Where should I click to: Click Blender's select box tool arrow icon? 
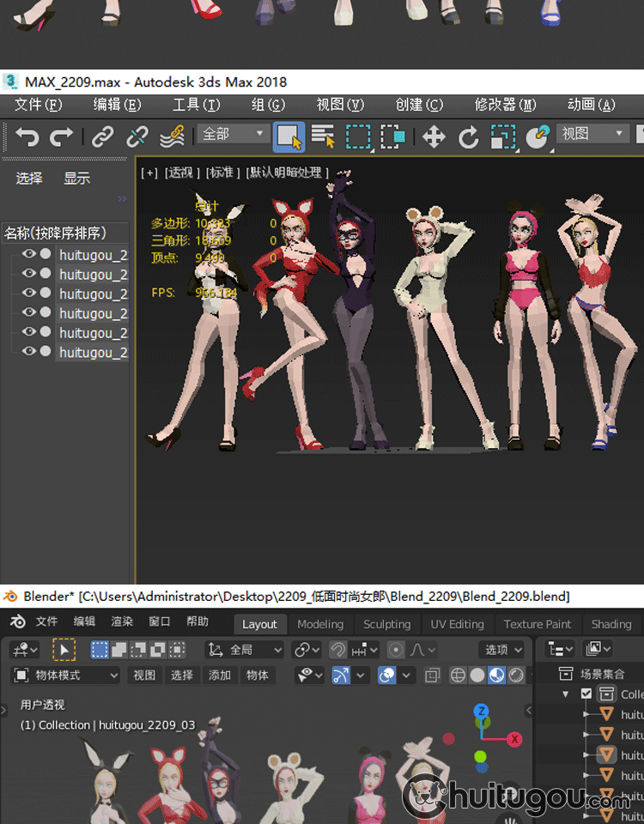64,650
